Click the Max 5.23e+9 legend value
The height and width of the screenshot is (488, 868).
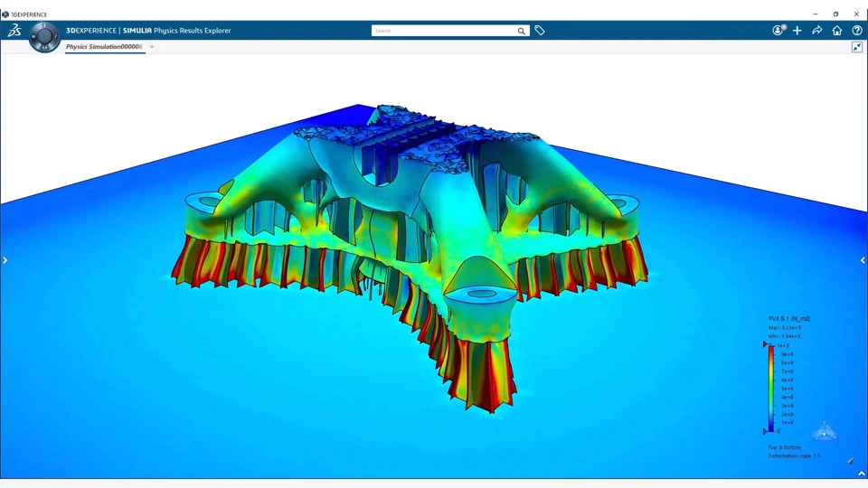(785, 327)
